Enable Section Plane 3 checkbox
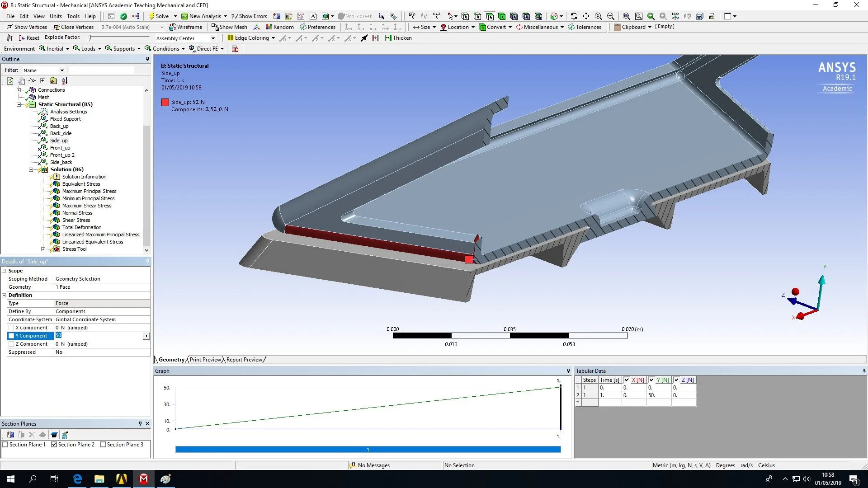This screenshot has width=868, height=488. coord(103,445)
